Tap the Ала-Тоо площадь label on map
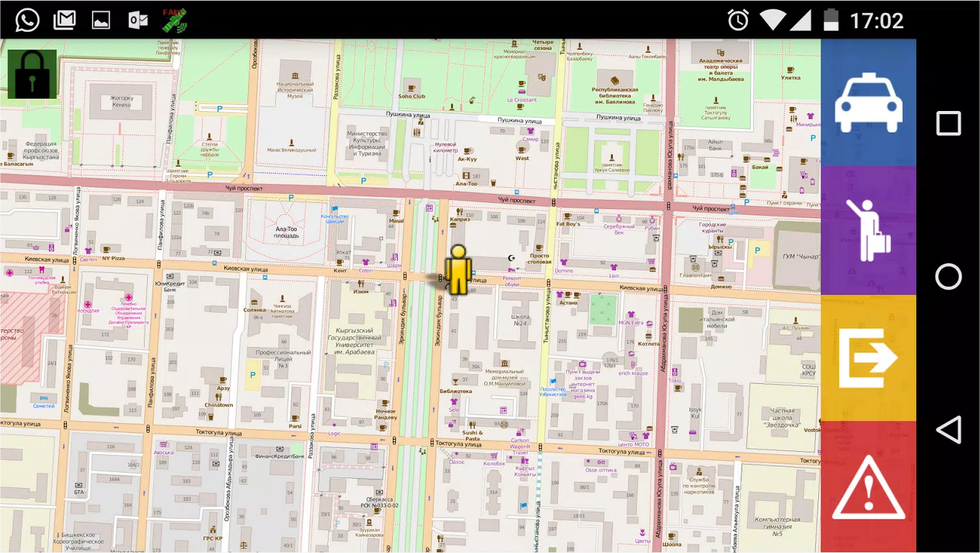 [286, 232]
